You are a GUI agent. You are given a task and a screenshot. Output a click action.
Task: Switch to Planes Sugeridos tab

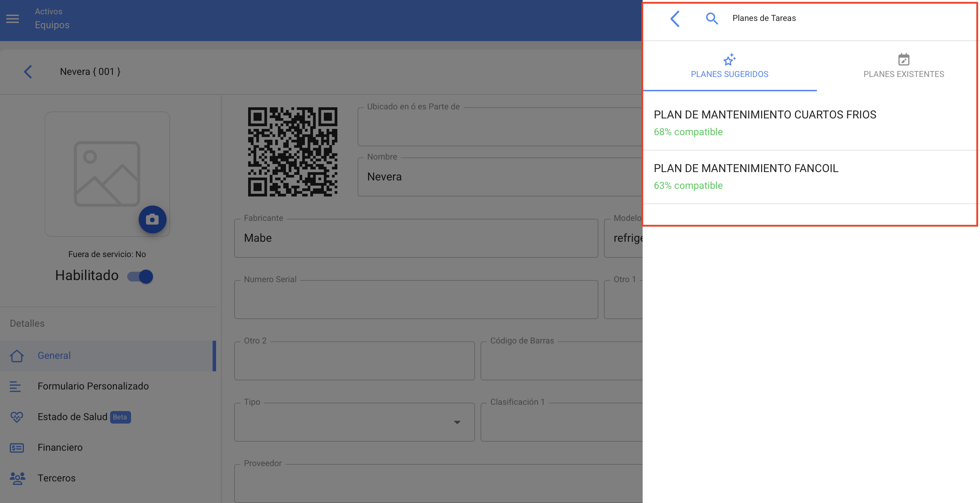[x=729, y=67]
